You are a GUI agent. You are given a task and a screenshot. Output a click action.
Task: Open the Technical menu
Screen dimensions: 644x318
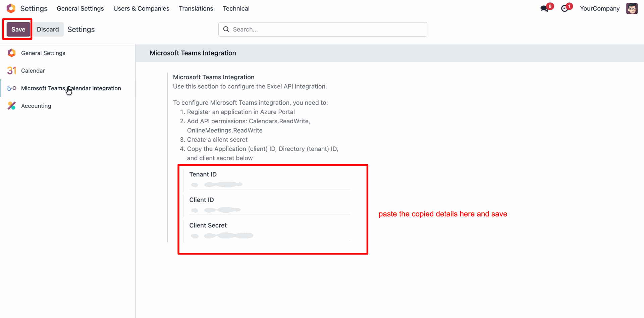(x=236, y=8)
